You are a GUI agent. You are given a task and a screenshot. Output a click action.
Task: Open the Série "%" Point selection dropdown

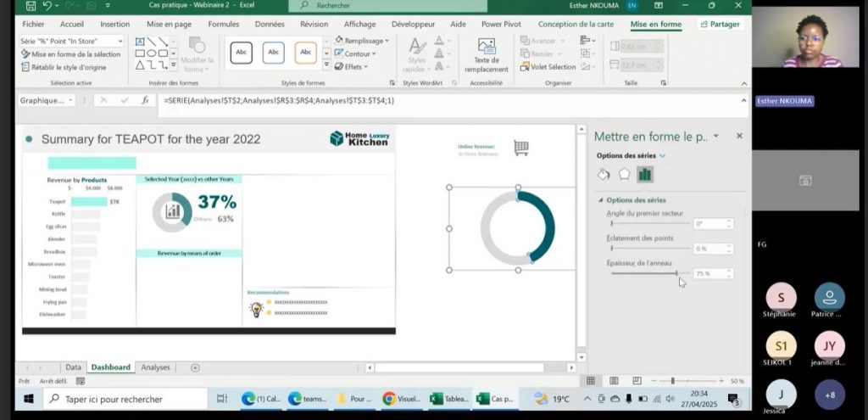[x=120, y=41]
